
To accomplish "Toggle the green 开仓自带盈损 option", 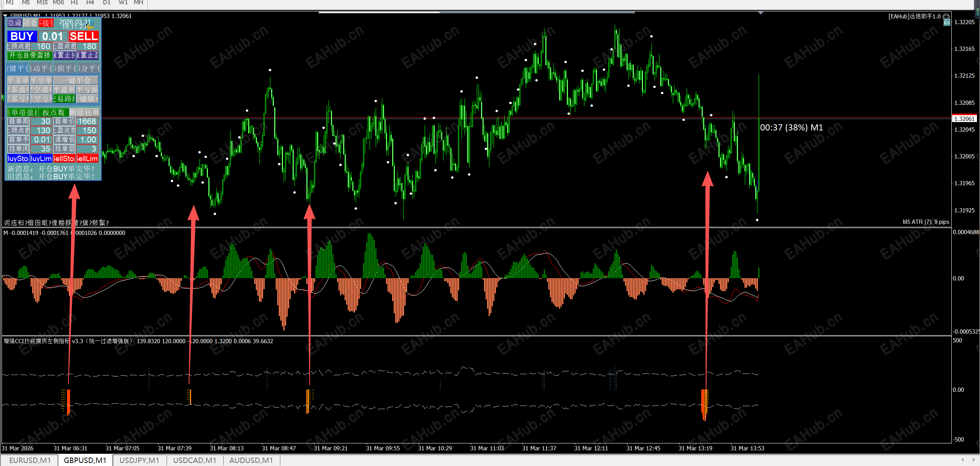I will tap(29, 55).
